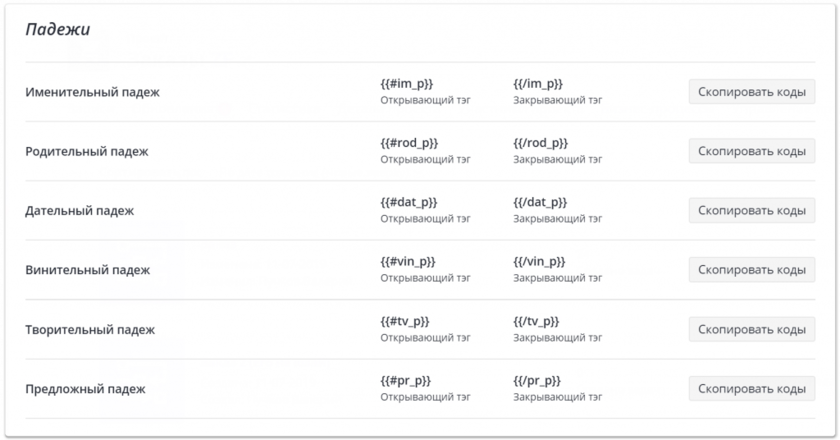Click the {{/vin_p}} closing tag
Image resolution: width=840 pixels, height=440 pixels.
pos(540,262)
